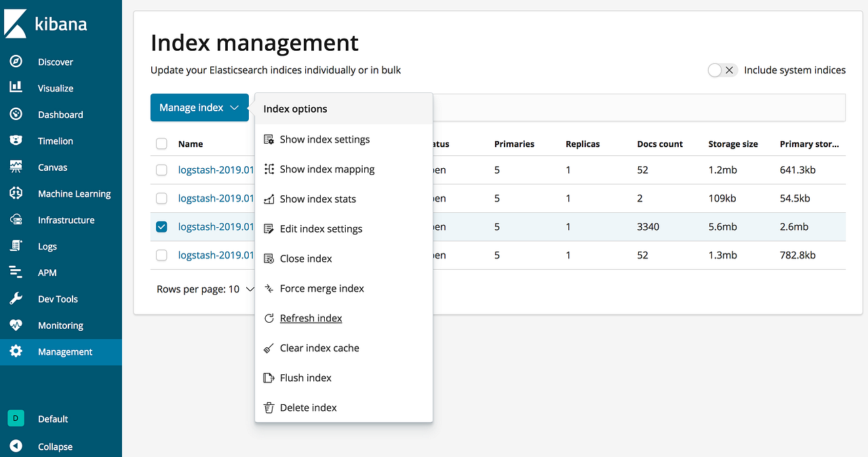Screen dimensions: 868x457
Task: Toggle Include system indices switch
Action: (722, 70)
